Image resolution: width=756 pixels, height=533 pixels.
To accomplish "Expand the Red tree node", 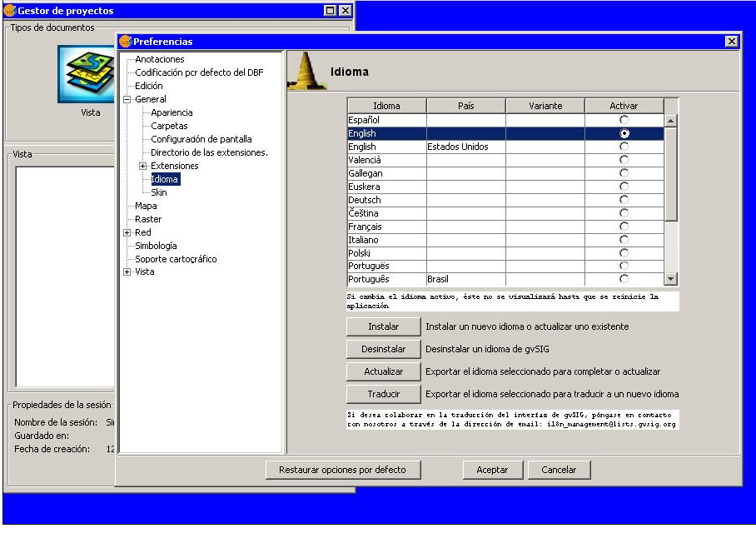I will point(127,232).
